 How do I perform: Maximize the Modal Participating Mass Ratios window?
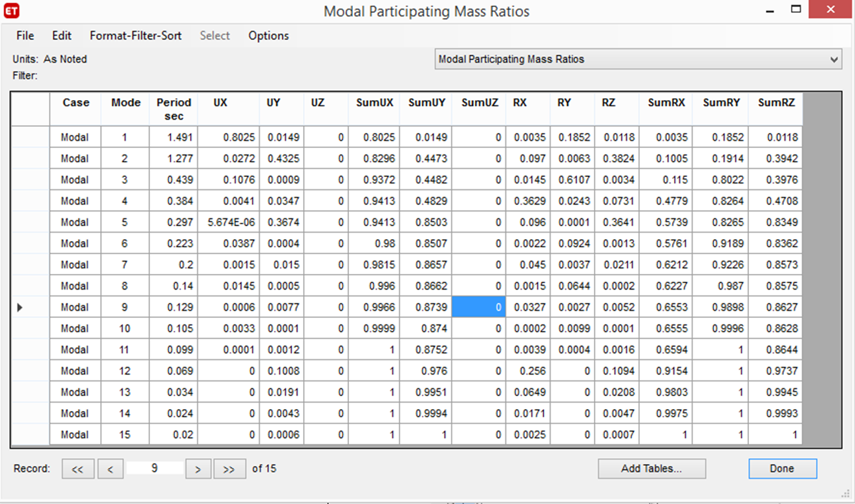(796, 10)
